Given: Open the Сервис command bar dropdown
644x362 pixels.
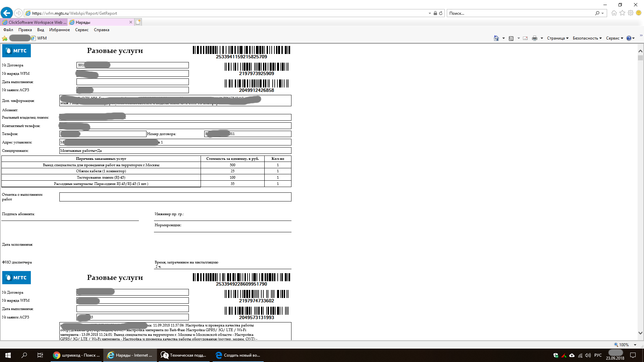Looking at the screenshot, I should (x=614, y=38).
